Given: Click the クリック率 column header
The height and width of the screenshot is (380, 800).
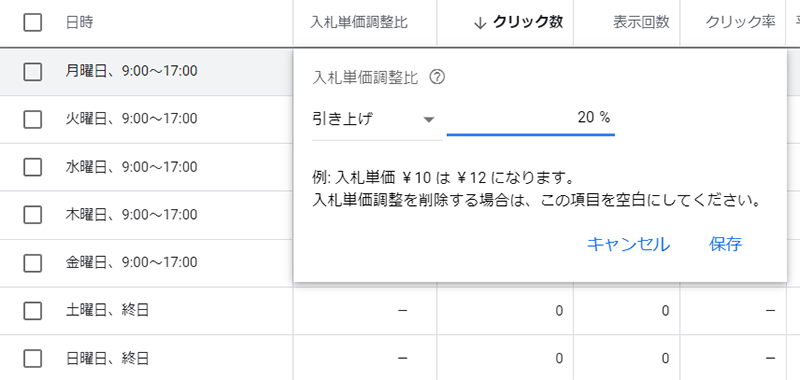Looking at the screenshot, I should tap(741, 22).
